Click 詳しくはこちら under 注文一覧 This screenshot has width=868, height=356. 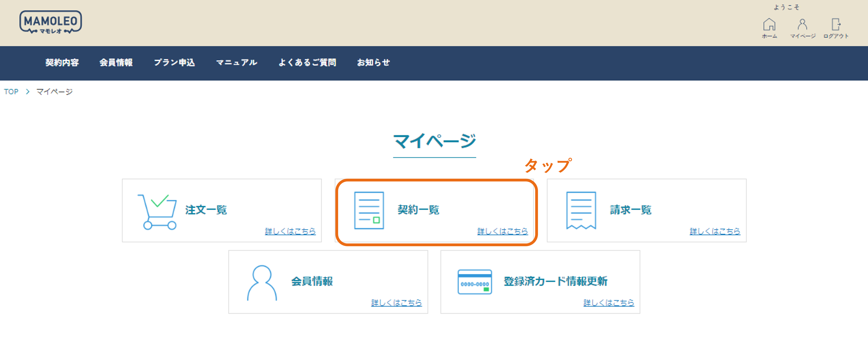tap(290, 231)
